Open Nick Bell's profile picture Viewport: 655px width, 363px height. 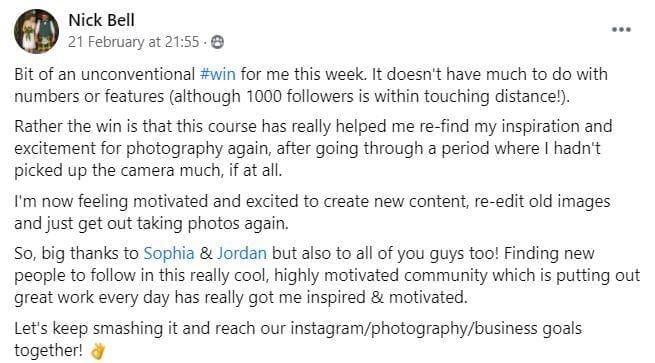click(x=36, y=31)
